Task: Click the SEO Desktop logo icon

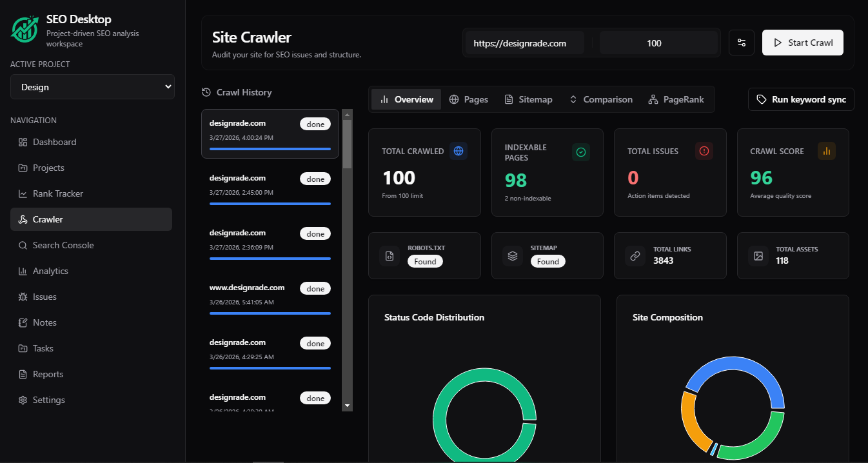Action: [x=25, y=29]
